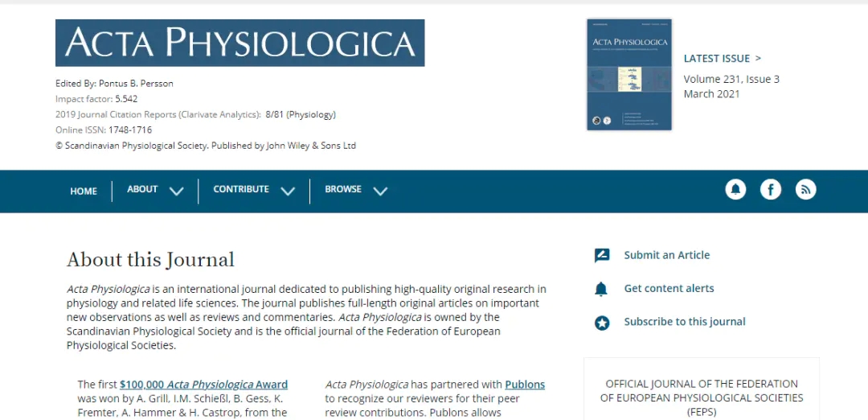Click the Submit an Article pencil icon
868x420 pixels.
click(x=602, y=255)
